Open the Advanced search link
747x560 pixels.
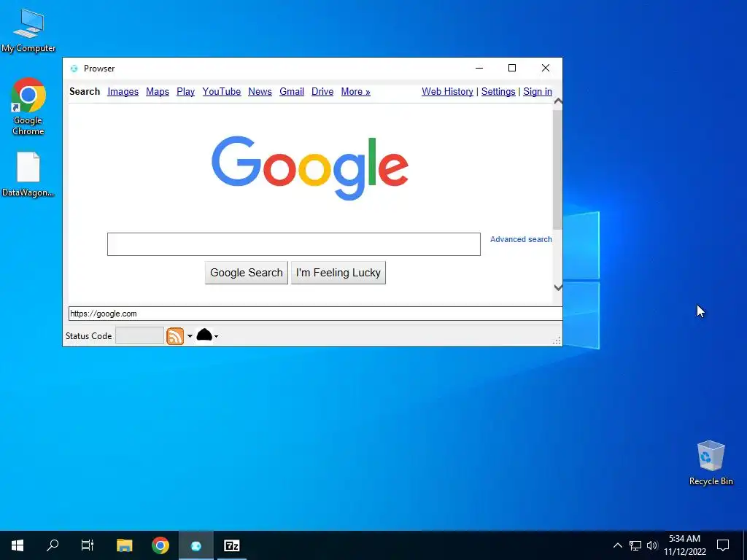point(521,239)
